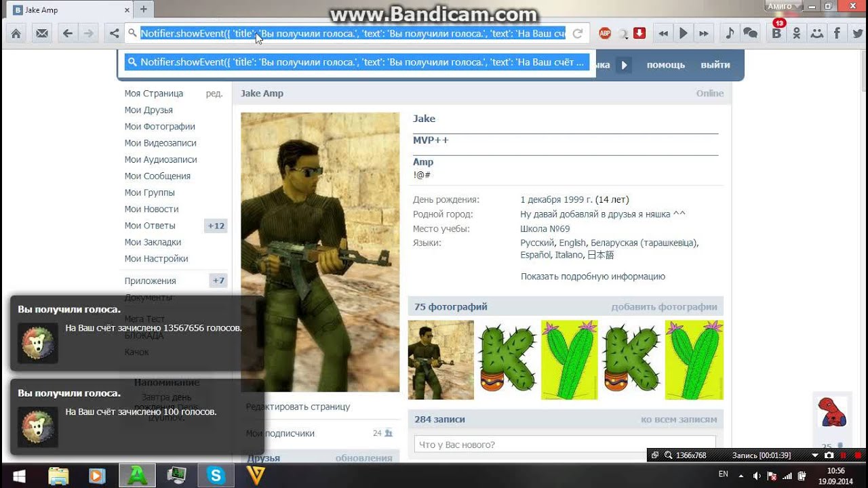868x488 pixels.
Task: Open Bandicam recording options dropdown arrow
Action: 815,455
